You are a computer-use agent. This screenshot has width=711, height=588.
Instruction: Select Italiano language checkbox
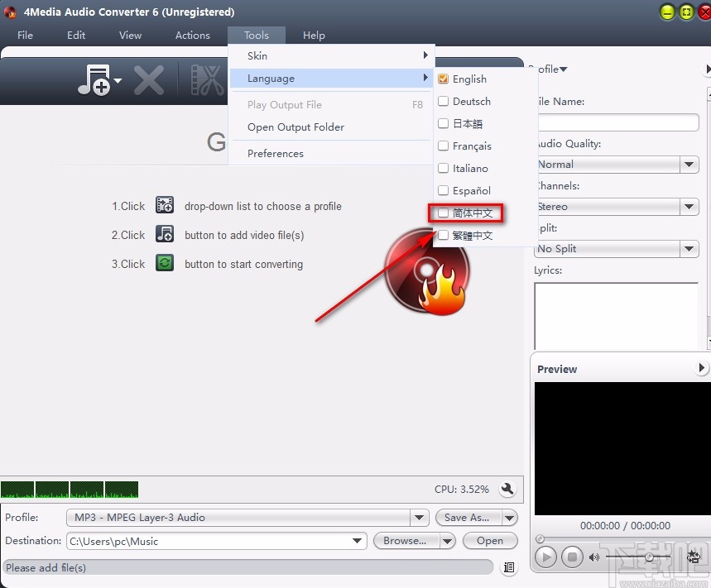coord(443,168)
